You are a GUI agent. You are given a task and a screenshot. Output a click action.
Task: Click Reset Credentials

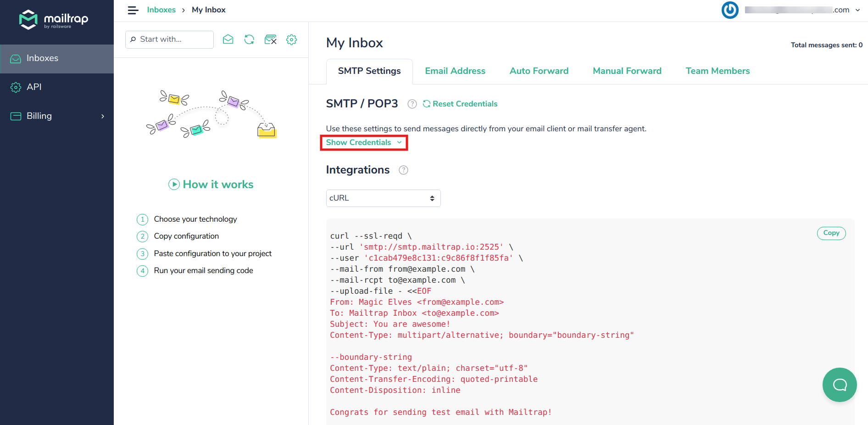460,104
